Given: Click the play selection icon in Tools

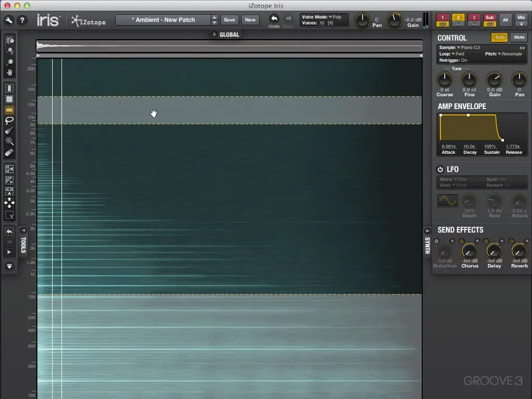Looking at the screenshot, I should [9, 252].
